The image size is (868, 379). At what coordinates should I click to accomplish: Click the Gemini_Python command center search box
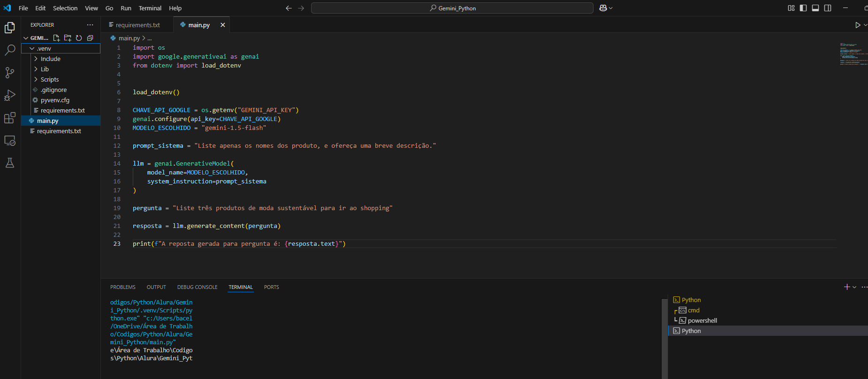[x=452, y=8]
